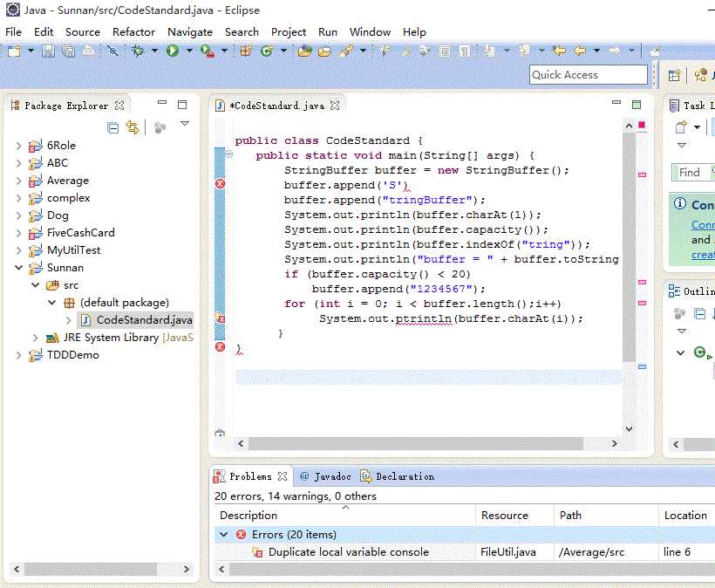Collapse the src folder
The width and height of the screenshot is (715, 588).
35,285
